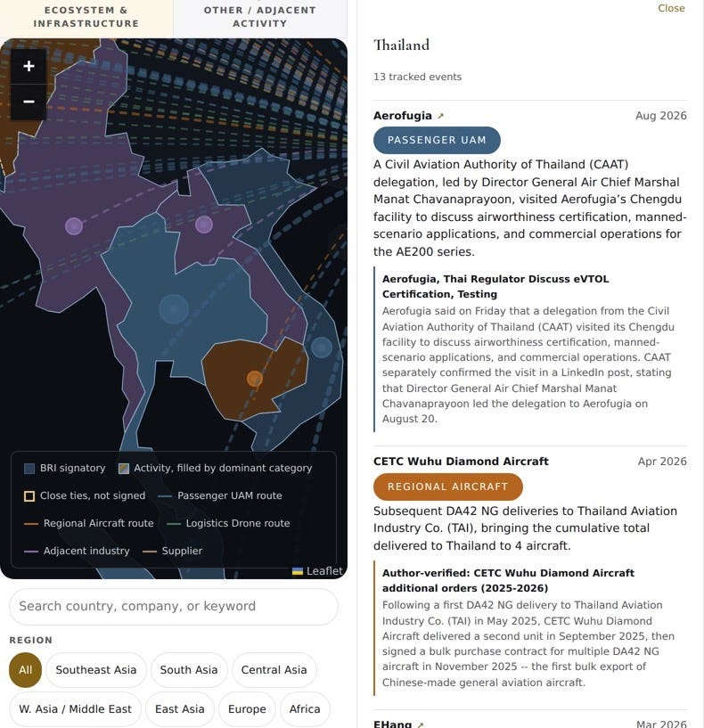The image size is (704, 728).
Task: Filter by Central Asia region
Action: point(274,670)
